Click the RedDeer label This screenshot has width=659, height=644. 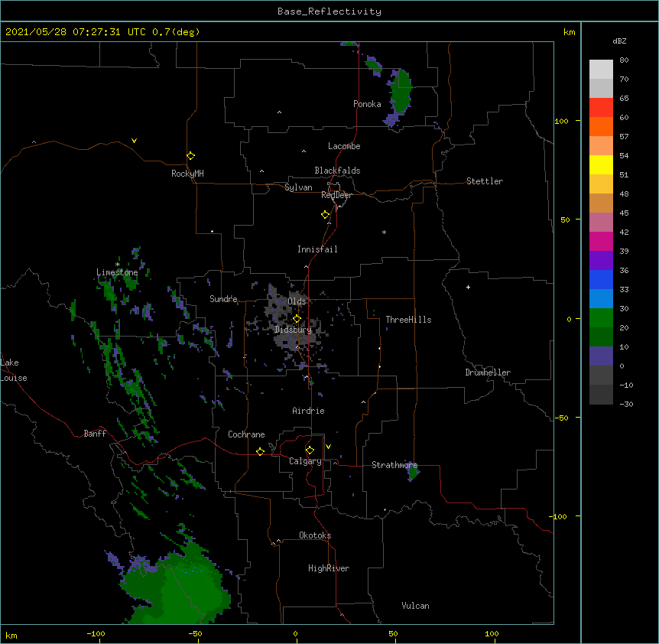pos(336,195)
